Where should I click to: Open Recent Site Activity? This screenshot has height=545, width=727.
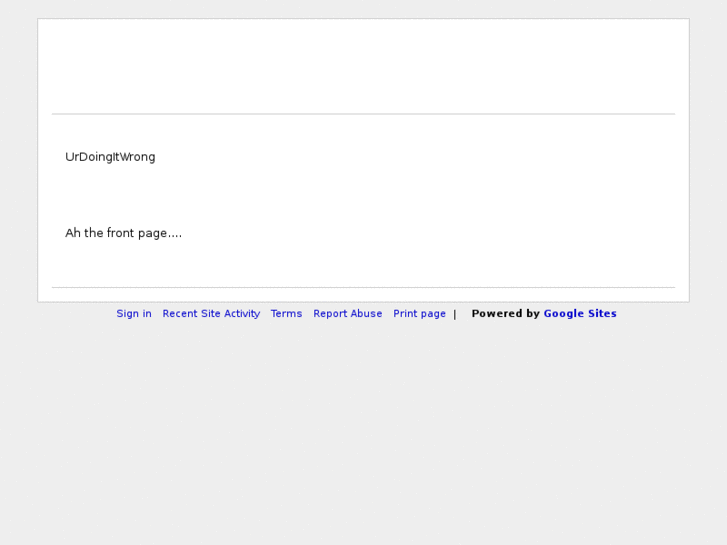click(x=211, y=314)
